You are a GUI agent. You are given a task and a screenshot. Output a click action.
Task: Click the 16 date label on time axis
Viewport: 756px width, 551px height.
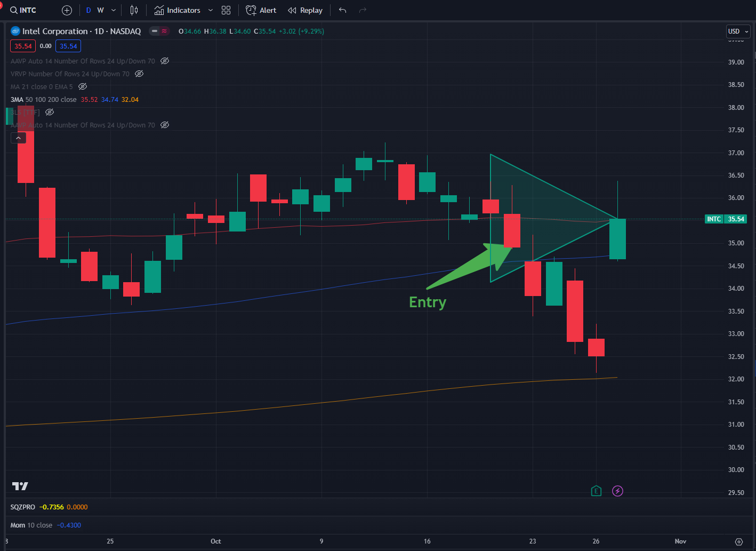pyautogui.click(x=427, y=541)
